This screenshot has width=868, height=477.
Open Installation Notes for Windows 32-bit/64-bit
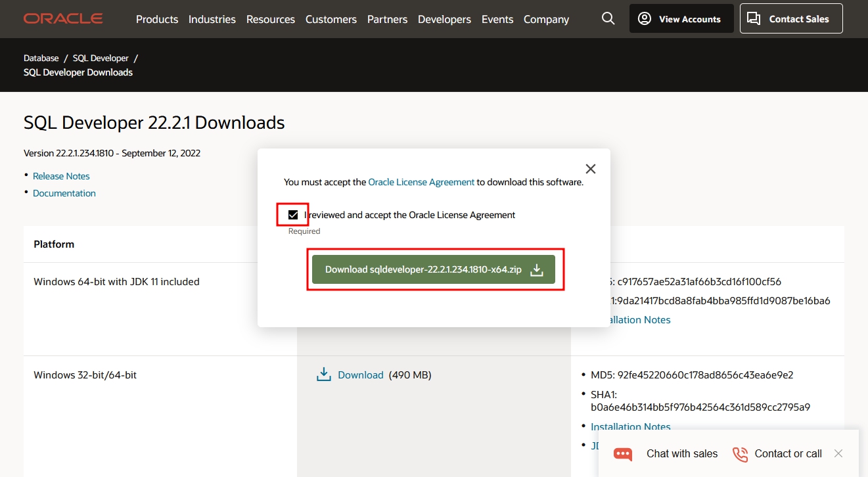[631, 427]
